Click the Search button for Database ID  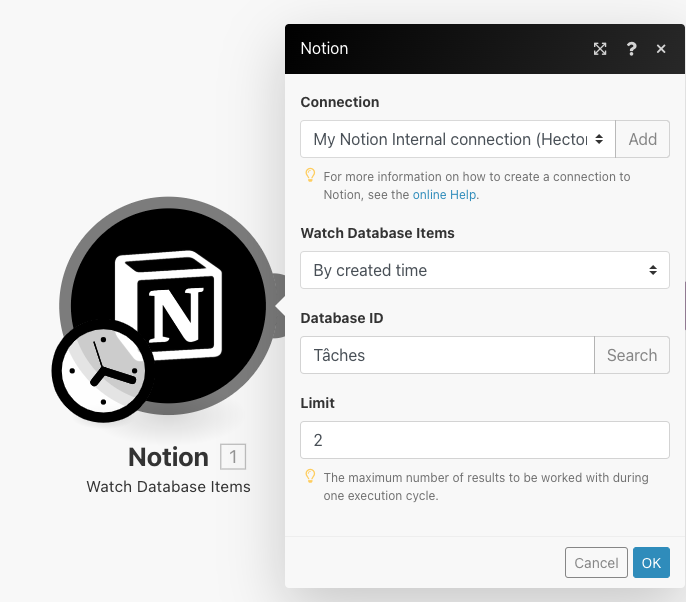pos(632,355)
